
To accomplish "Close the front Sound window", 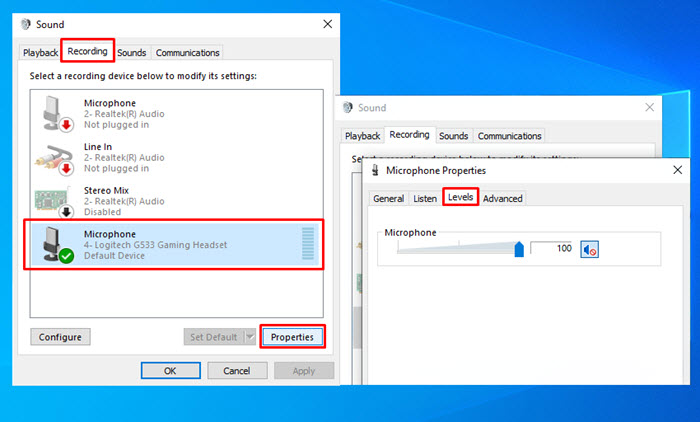I will pyautogui.click(x=328, y=24).
